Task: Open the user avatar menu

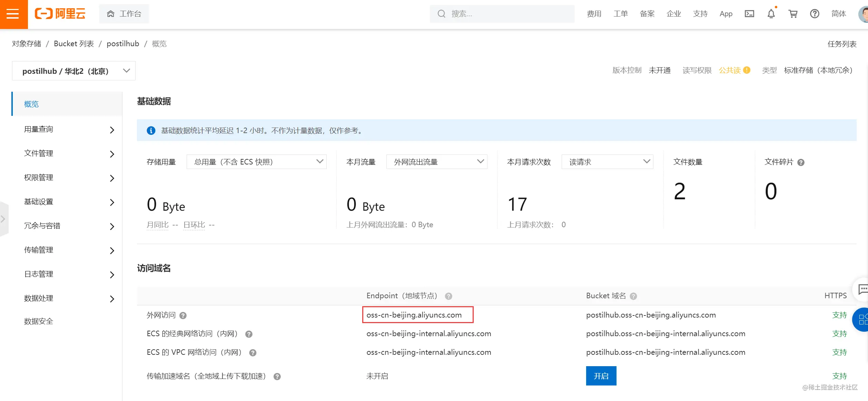Action: pyautogui.click(x=864, y=14)
